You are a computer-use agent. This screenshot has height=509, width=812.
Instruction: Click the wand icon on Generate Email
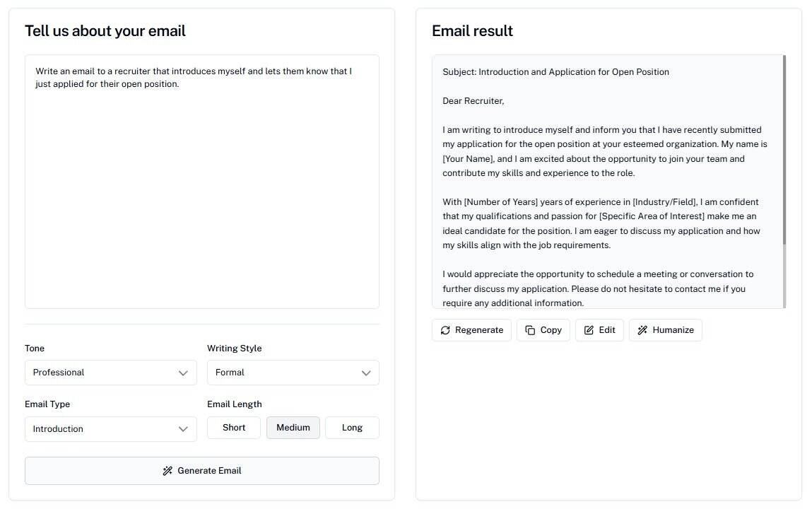[x=167, y=470]
